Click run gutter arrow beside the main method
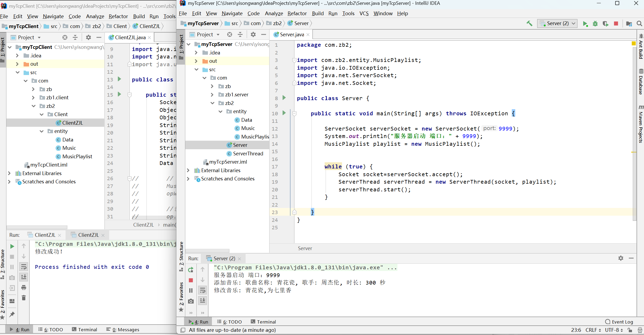The width and height of the screenshot is (644, 335). pyautogui.click(x=284, y=113)
